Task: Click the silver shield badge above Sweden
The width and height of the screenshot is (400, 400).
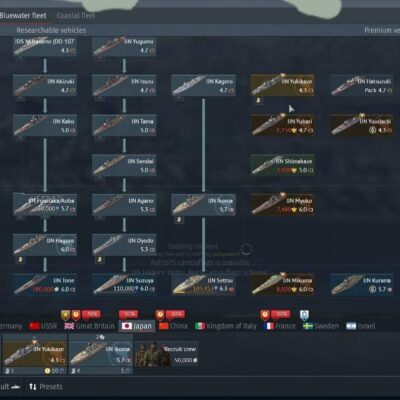Action: [304, 315]
